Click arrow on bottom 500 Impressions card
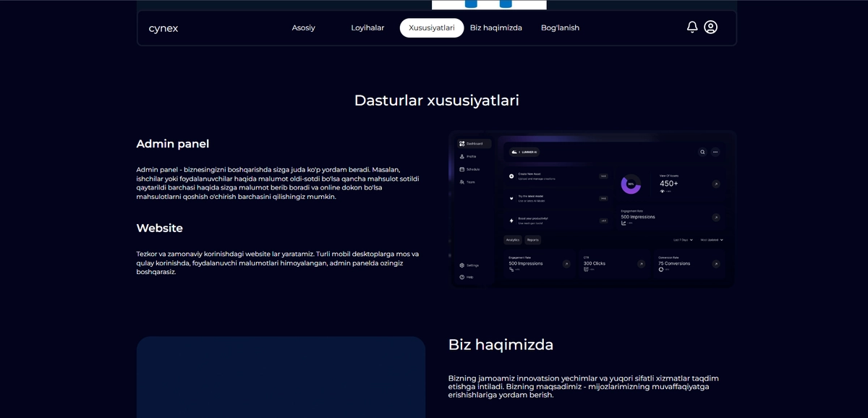This screenshot has width=868, height=418. 566,264
